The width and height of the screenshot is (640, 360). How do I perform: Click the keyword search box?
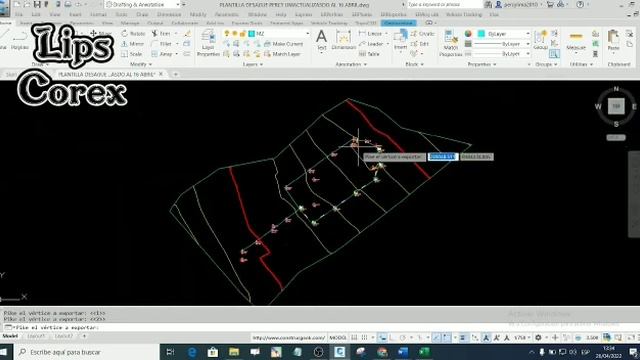point(444,4)
